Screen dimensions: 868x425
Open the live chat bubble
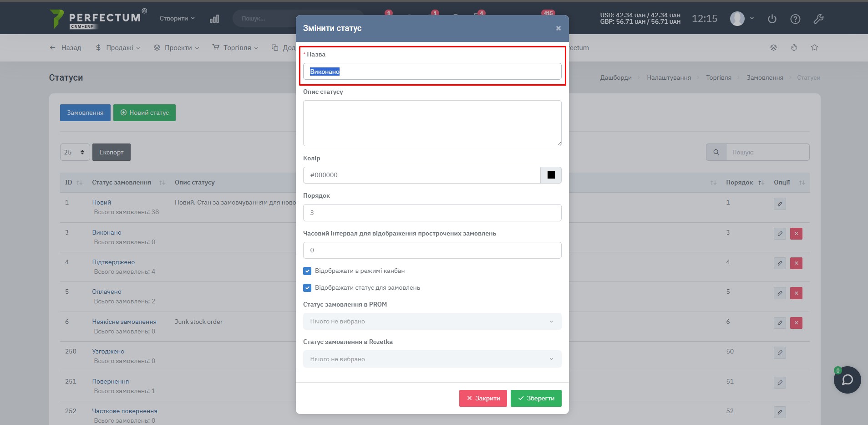847,380
